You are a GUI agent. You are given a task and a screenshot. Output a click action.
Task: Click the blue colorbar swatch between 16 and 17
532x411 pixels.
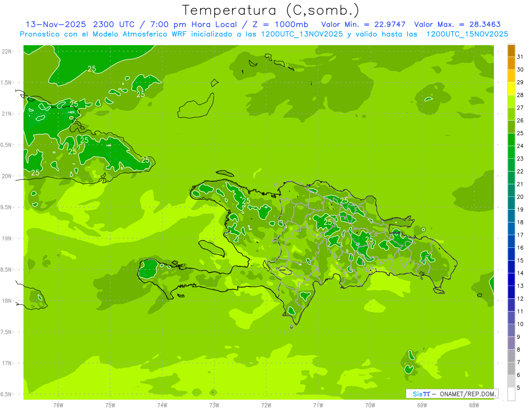[x=511, y=242]
